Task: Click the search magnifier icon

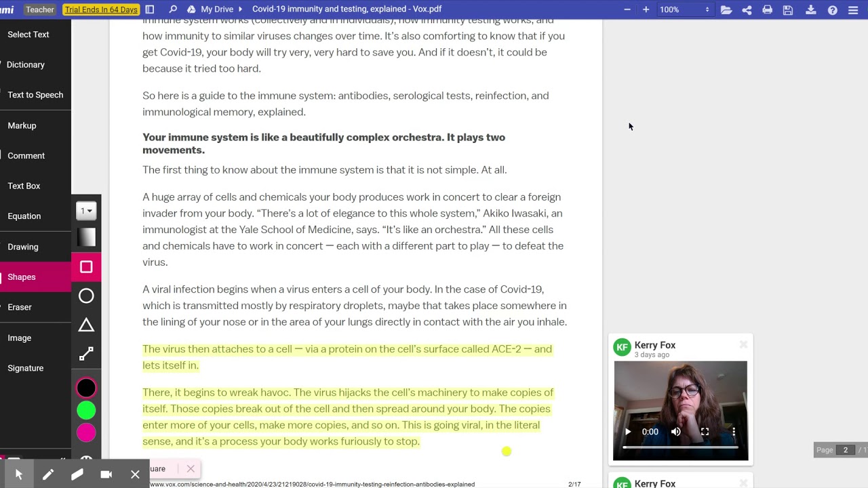Action: 173,9
